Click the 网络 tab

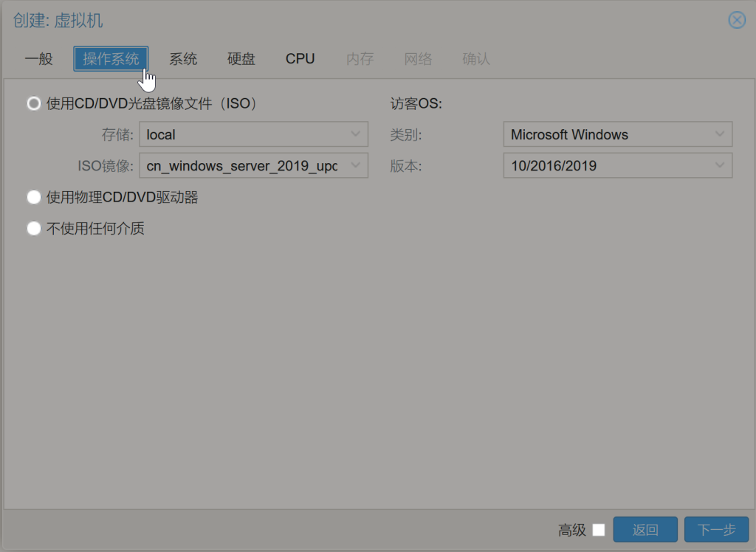click(x=418, y=59)
